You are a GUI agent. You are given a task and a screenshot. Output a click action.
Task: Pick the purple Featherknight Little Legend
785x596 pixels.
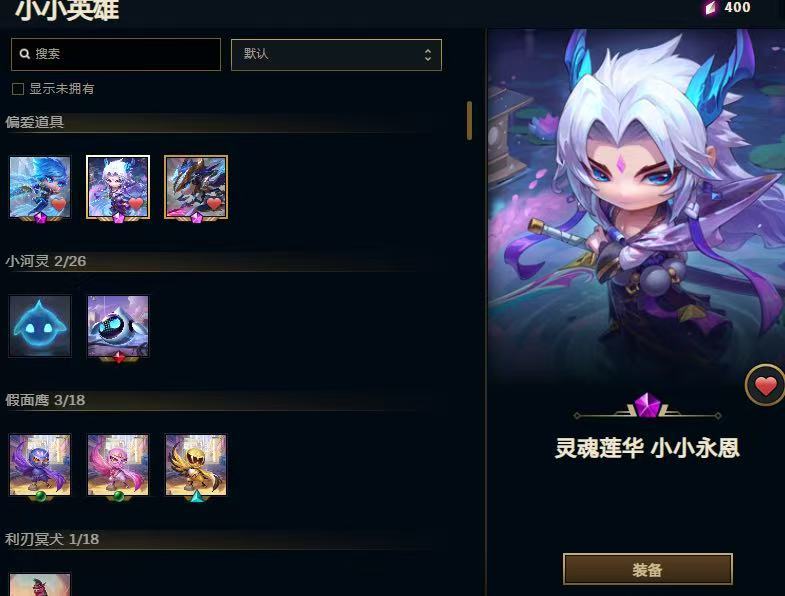(40, 465)
